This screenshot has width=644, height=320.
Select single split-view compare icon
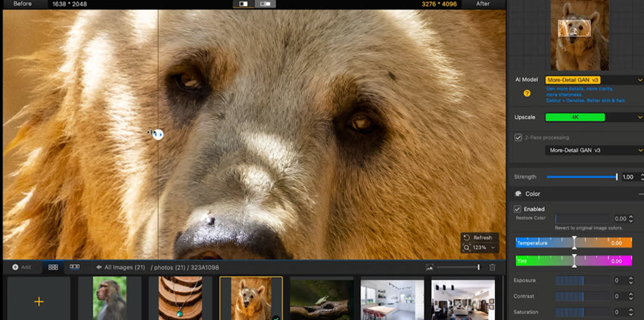coord(243,4)
